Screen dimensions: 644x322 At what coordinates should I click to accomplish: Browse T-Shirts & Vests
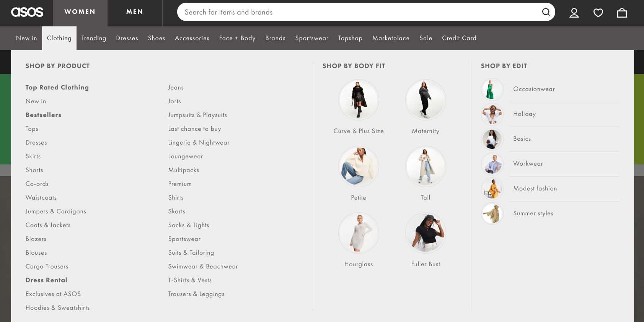click(x=190, y=280)
